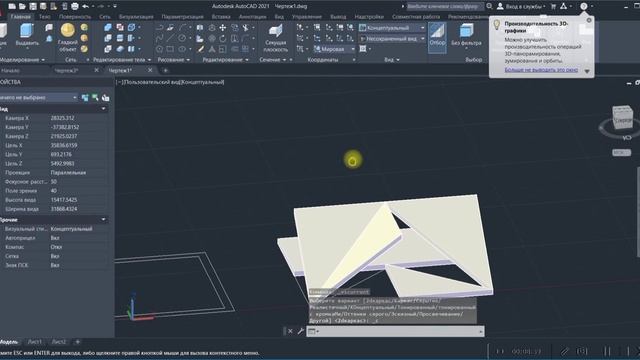Open the Чертеж3* drawing tab
This screenshot has width=640, height=360.
point(67,70)
